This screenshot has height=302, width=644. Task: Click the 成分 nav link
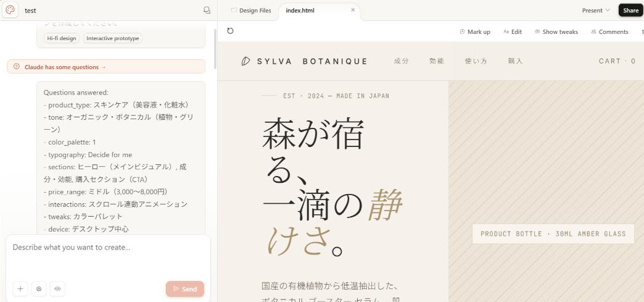coord(402,61)
